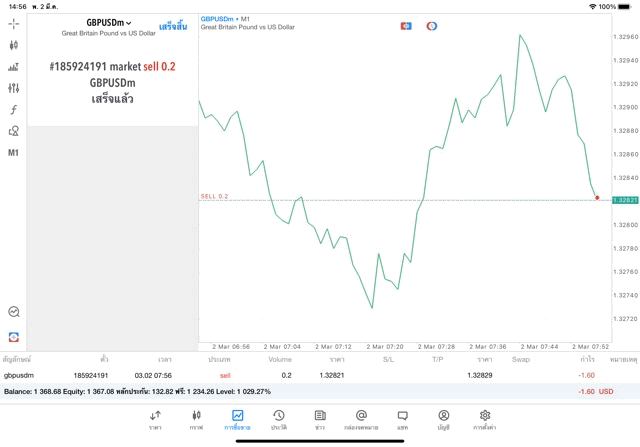The height and width of the screenshot is (447, 640).
Task: Tap the chart magnifier icon at sidebar bottom
Action: coord(13,312)
